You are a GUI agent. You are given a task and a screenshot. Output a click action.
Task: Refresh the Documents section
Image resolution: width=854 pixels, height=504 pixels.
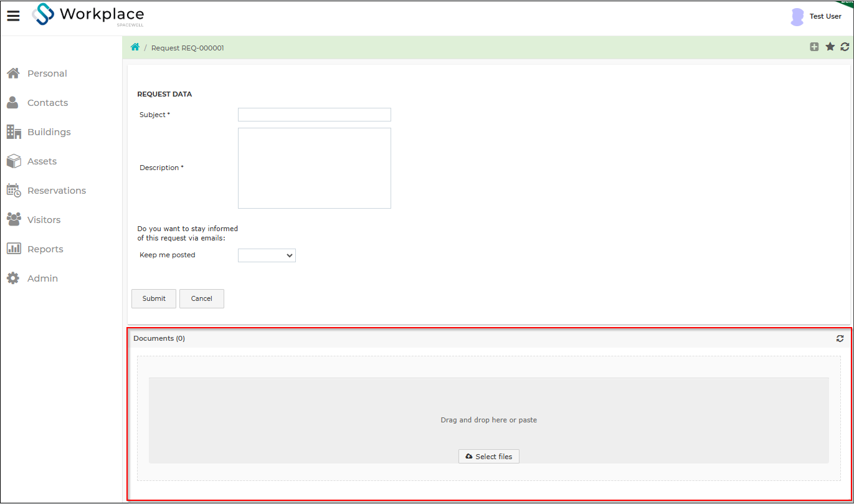pyautogui.click(x=840, y=338)
